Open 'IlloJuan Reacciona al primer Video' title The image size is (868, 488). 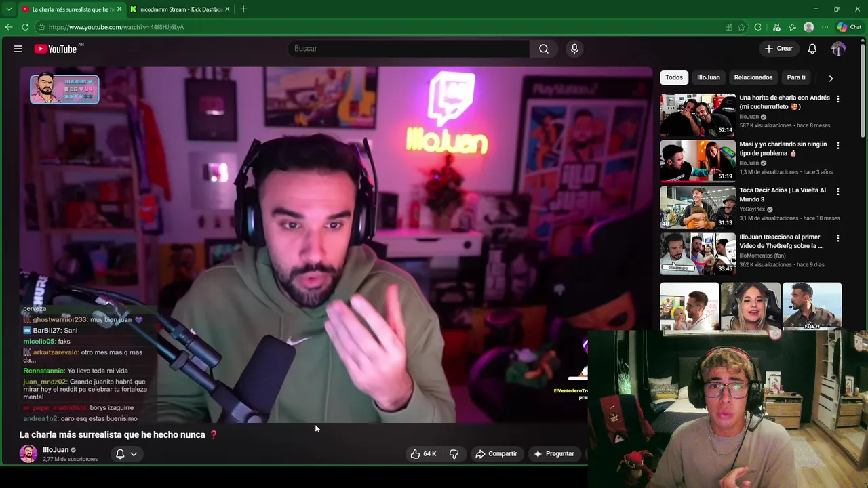(781, 241)
